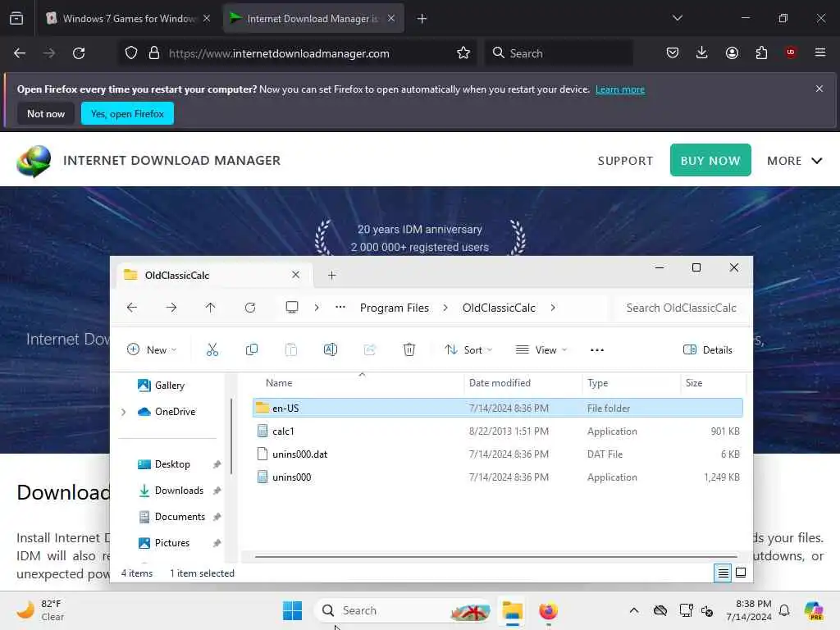Open the Learn more link
Viewport: 840px width, 630px height.
(620, 89)
